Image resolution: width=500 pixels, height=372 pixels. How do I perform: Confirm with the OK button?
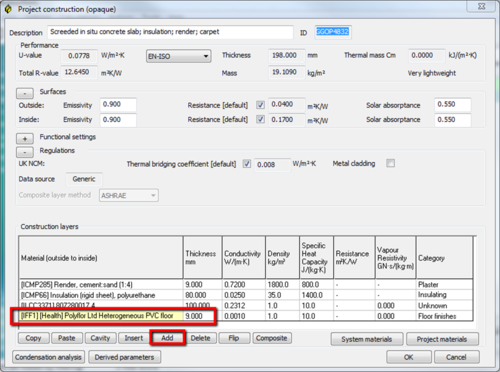[x=409, y=357]
